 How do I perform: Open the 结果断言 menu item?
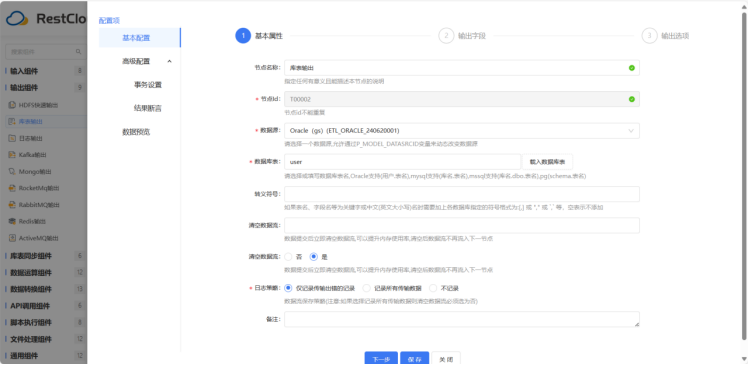pyautogui.click(x=148, y=108)
